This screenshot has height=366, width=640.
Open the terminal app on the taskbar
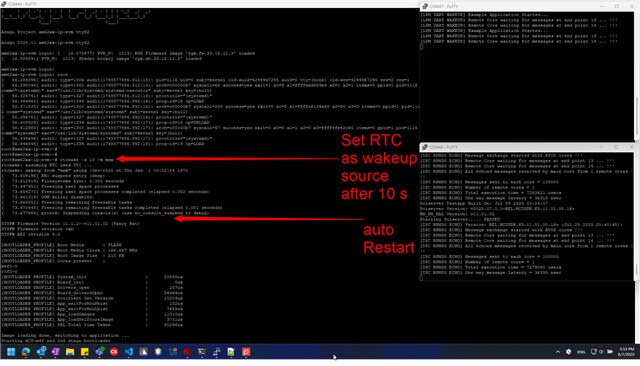(202, 352)
